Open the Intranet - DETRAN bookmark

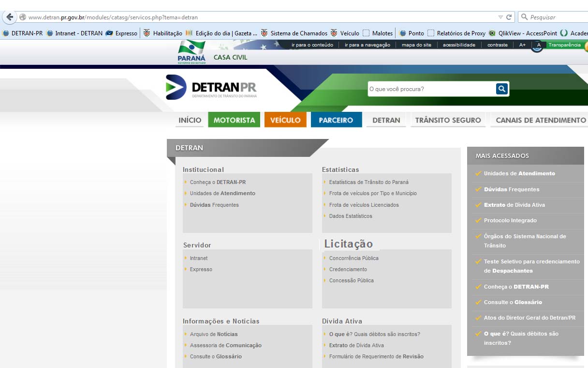click(x=74, y=33)
